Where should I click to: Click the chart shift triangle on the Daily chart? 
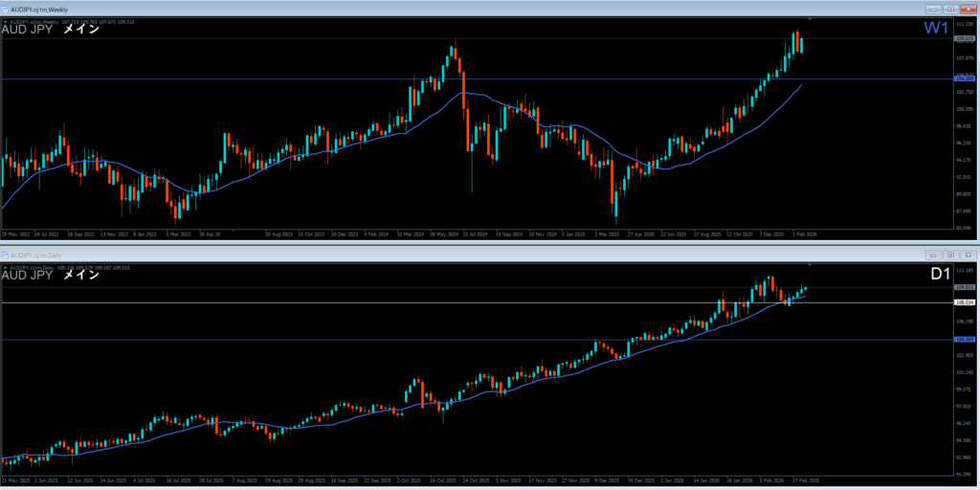811,265
